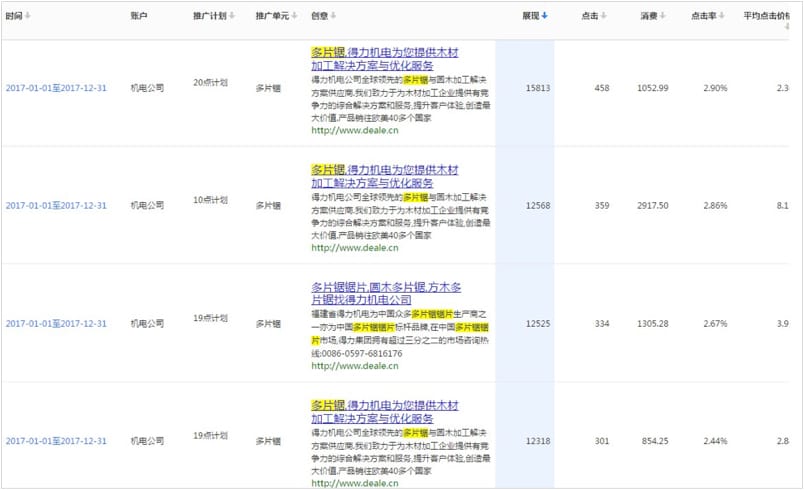The width and height of the screenshot is (804, 490).
Task: Open ad title link in 10点计划 row
Action: tap(385, 176)
